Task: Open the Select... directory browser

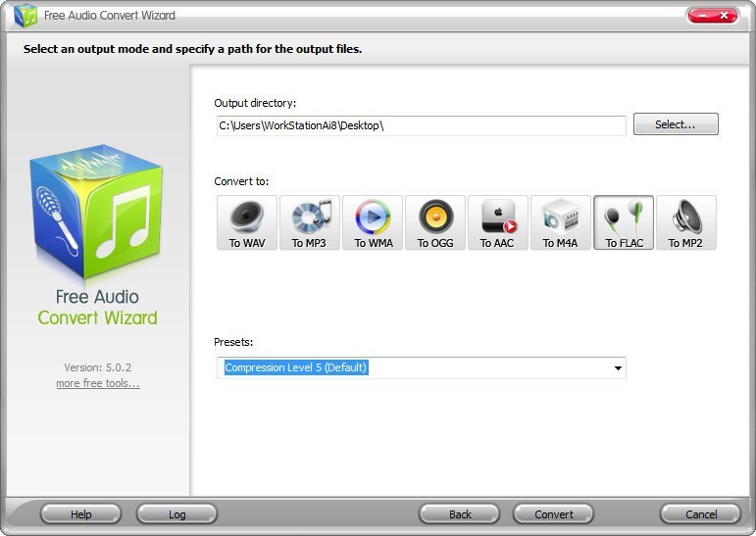Action: pos(676,124)
